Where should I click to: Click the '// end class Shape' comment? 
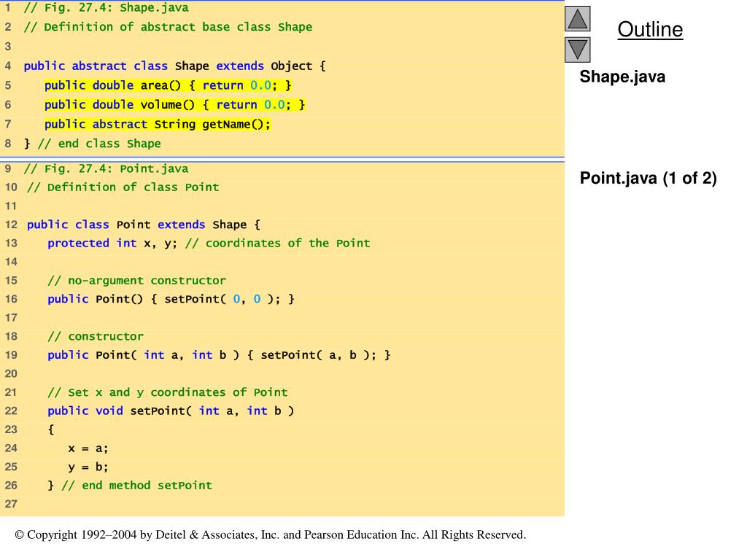(x=99, y=144)
